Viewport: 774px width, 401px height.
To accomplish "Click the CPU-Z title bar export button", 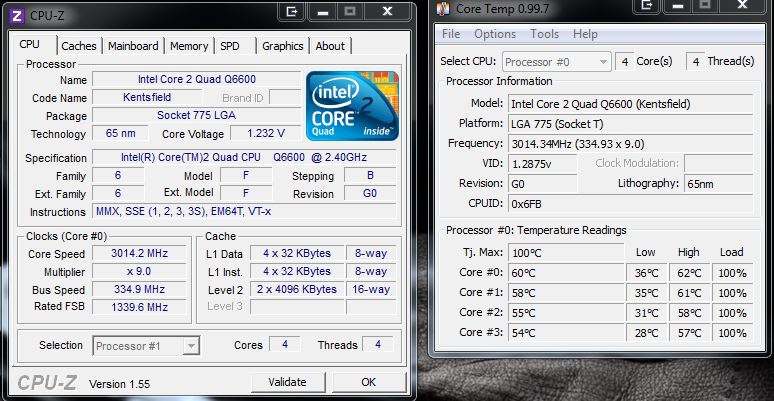I will [291, 11].
